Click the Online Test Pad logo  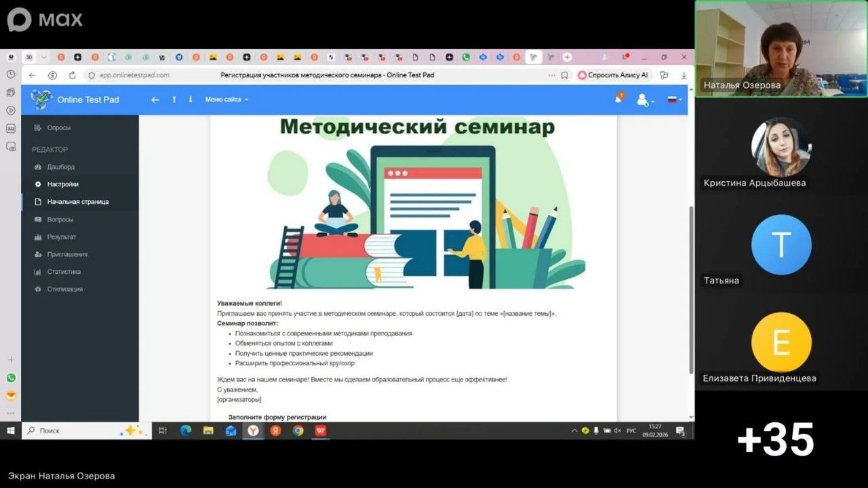point(41,100)
